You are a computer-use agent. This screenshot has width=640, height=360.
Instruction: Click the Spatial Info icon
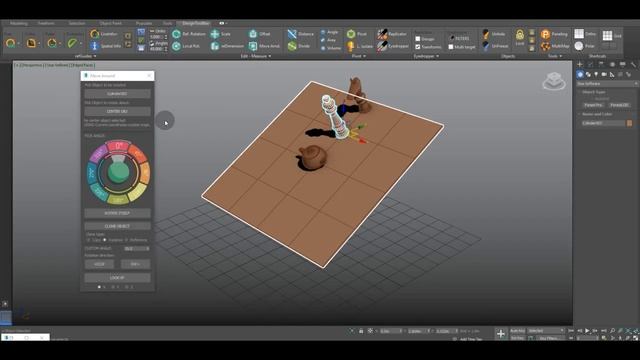[95, 46]
